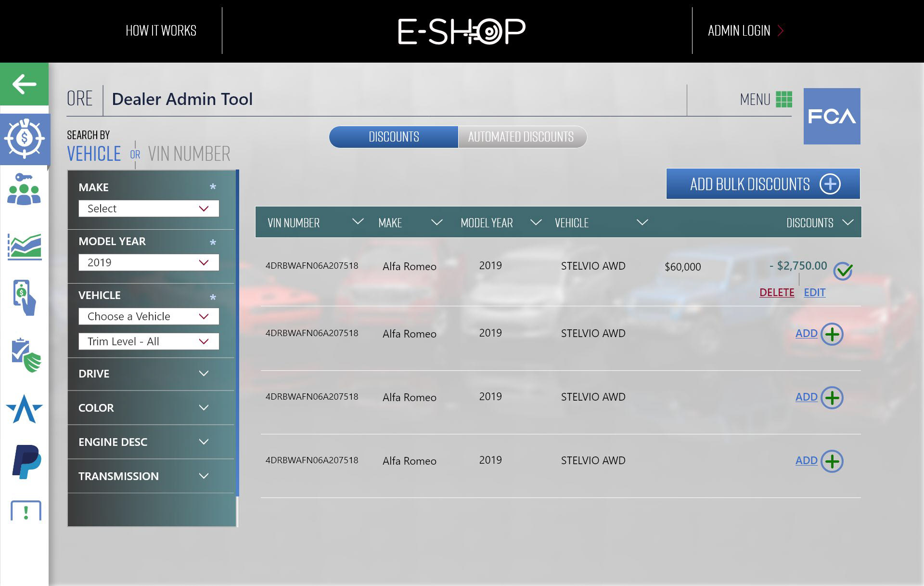The width and height of the screenshot is (924, 586).
Task: Open the discounts target dollar sidebar icon
Action: click(x=25, y=139)
